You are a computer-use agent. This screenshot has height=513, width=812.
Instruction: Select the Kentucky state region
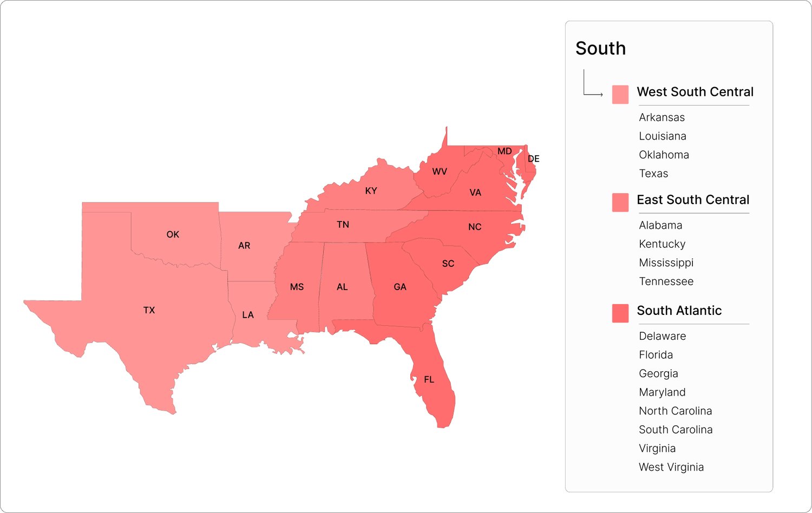pos(371,190)
